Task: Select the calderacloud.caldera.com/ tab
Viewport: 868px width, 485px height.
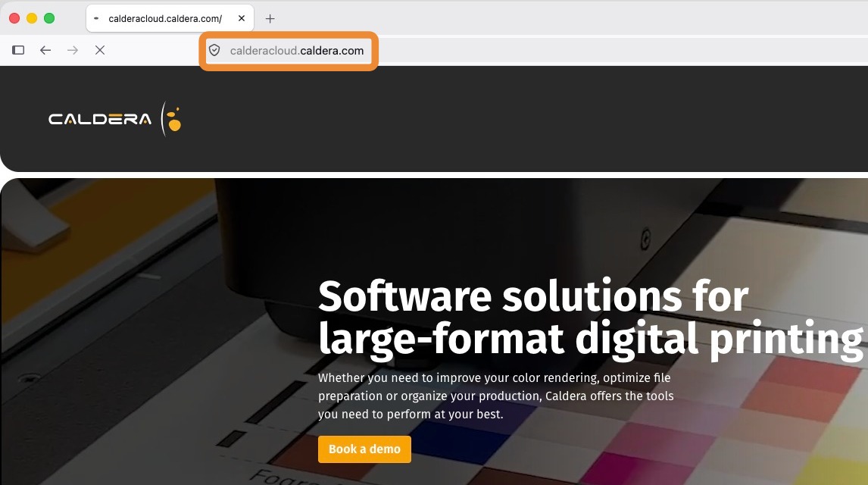Action: coord(170,18)
